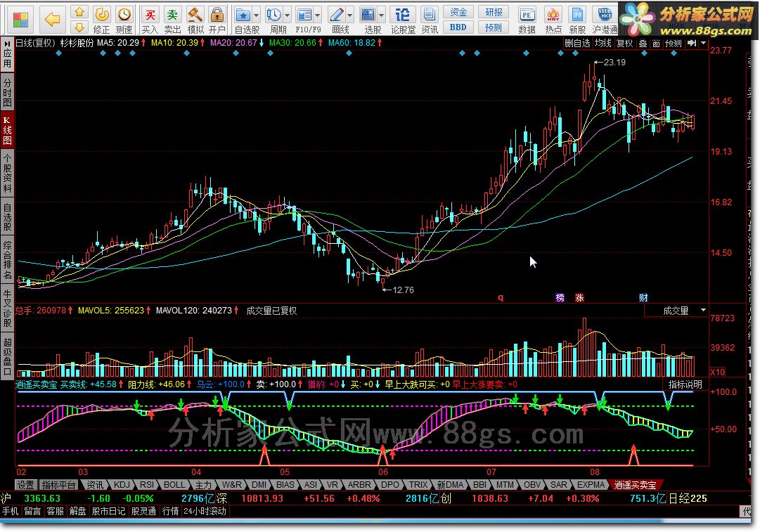The height and width of the screenshot is (532, 760).
Task: Select the K线图 sidebar tab
Action: (7, 130)
